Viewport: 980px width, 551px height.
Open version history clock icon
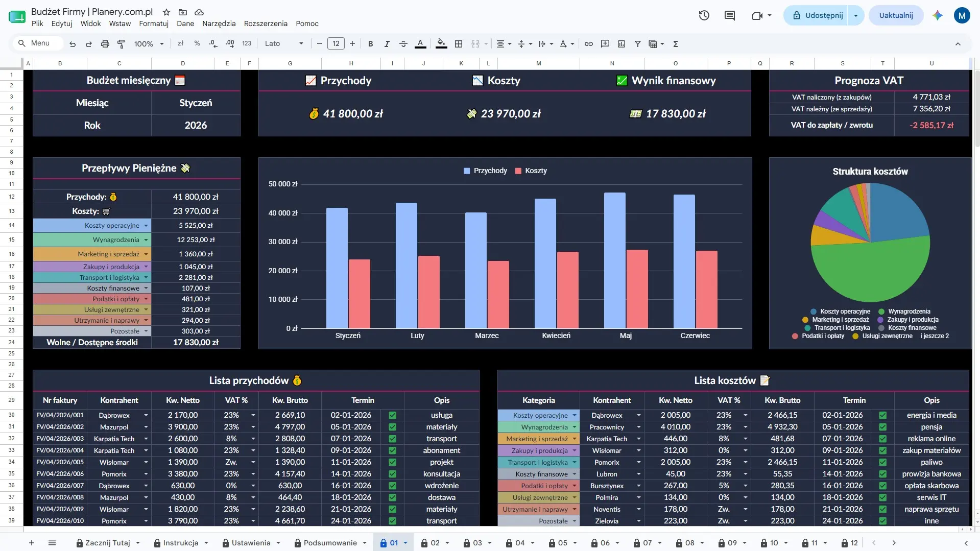click(x=704, y=15)
